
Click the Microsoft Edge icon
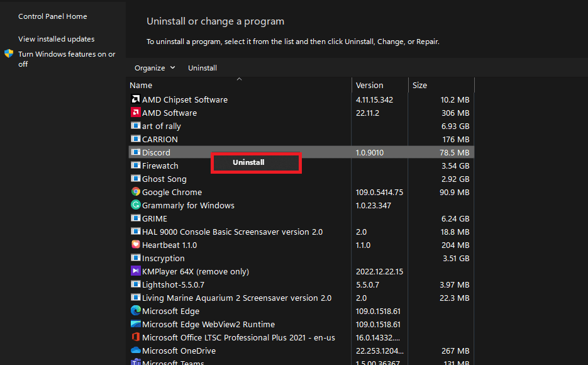pos(135,311)
